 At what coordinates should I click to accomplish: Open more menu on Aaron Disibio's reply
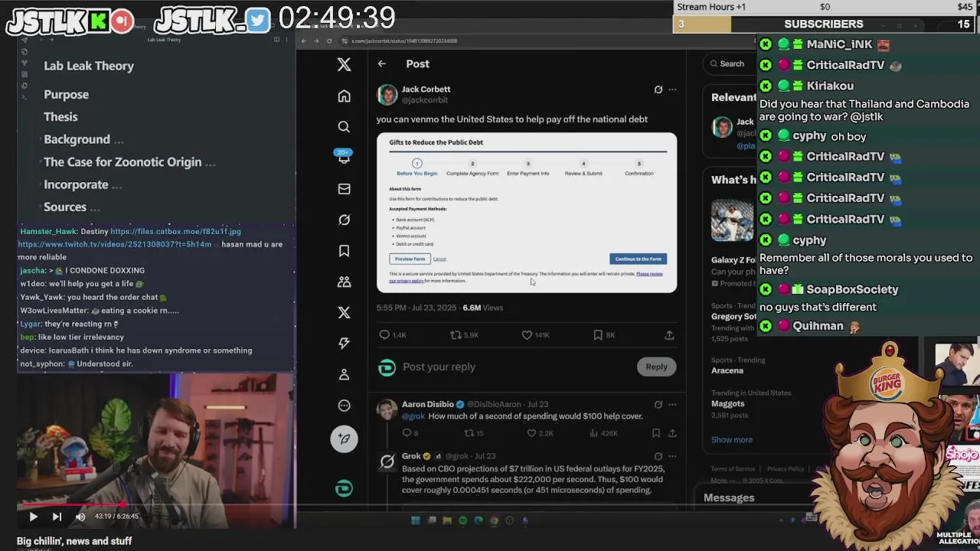pos(672,404)
